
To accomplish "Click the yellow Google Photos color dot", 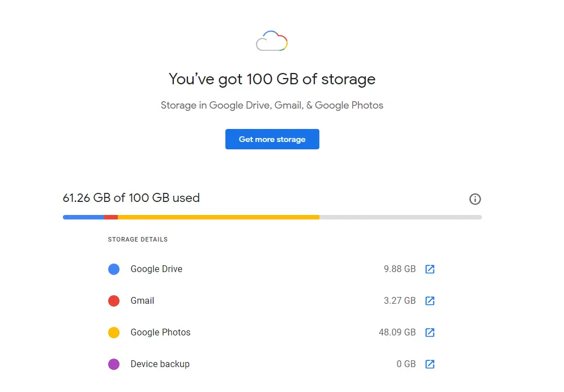I will point(114,332).
